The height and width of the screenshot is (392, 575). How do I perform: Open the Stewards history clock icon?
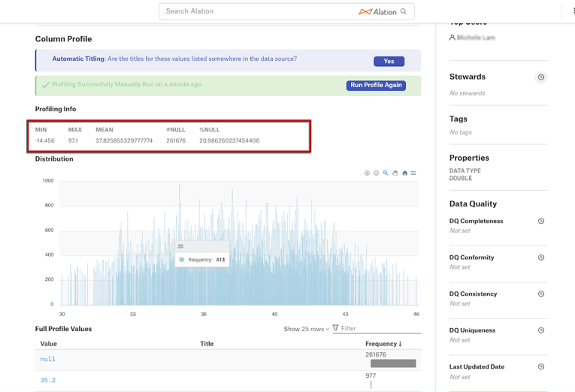pyautogui.click(x=541, y=77)
